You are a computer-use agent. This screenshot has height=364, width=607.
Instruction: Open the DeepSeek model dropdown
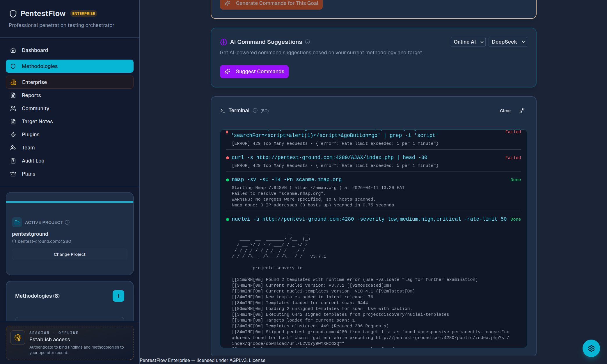pyautogui.click(x=508, y=42)
